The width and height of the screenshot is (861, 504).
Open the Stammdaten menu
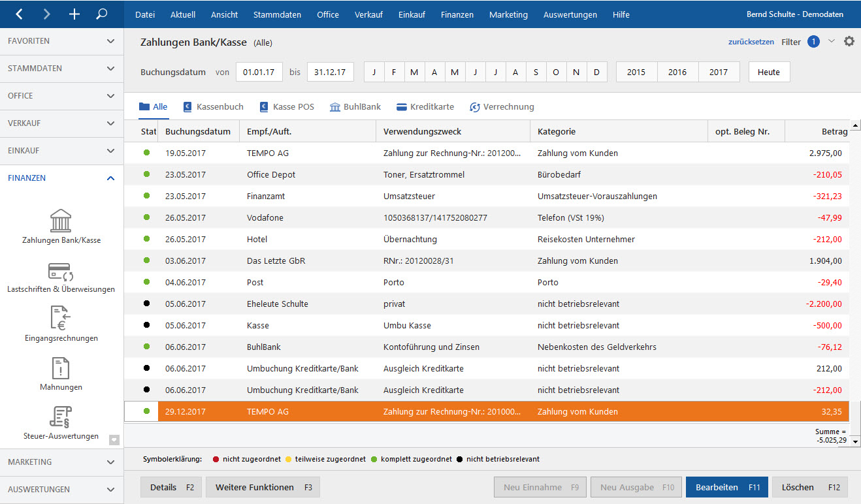pos(278,14)
